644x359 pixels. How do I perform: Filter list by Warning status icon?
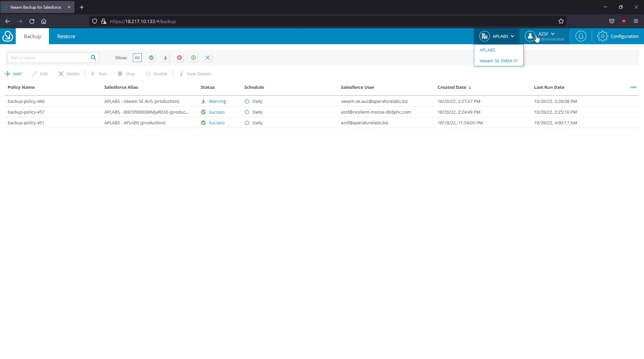[165, 58]
